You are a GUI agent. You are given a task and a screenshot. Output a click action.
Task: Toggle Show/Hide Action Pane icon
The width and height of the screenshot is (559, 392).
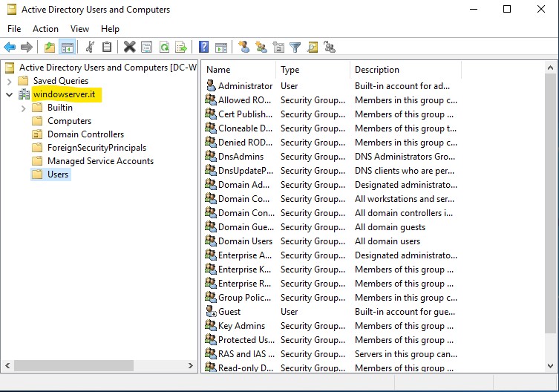(221, 47)
